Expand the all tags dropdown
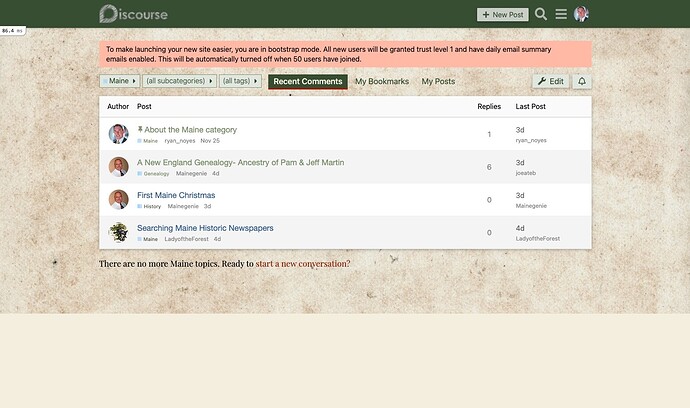The image size is (690, 408). tap(240, 81)
